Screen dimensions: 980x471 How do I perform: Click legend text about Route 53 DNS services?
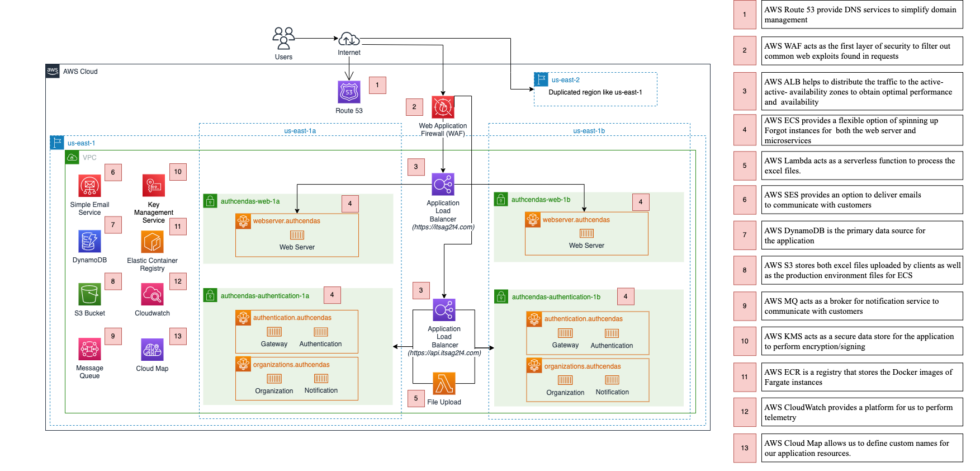861,15
